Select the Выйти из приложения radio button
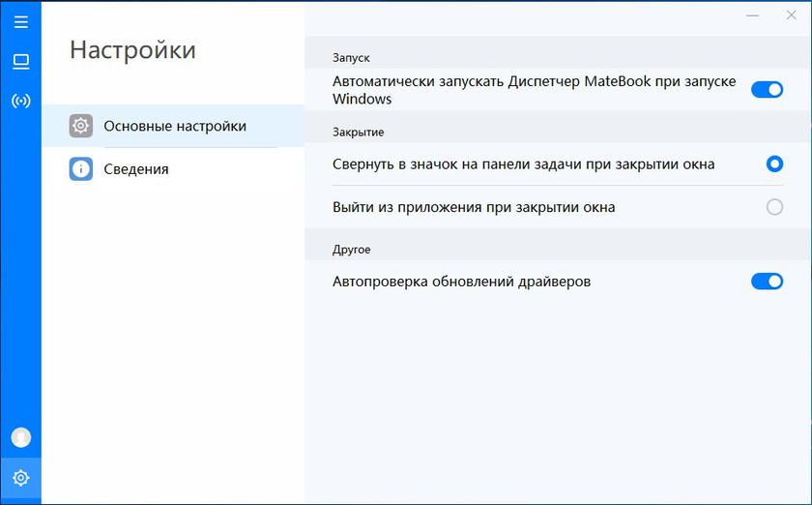 pyautogui.click(x=774, y=207)
